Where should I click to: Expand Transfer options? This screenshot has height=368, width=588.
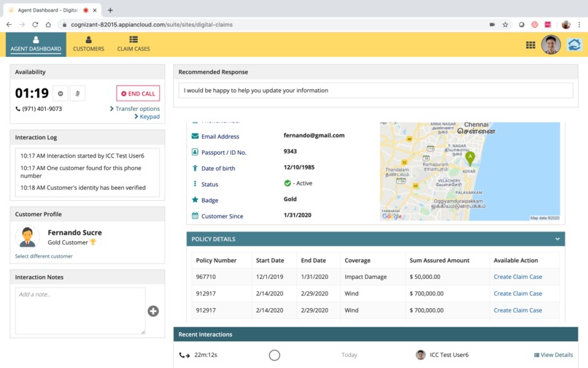pyautogui.click(x=135, y=109)
